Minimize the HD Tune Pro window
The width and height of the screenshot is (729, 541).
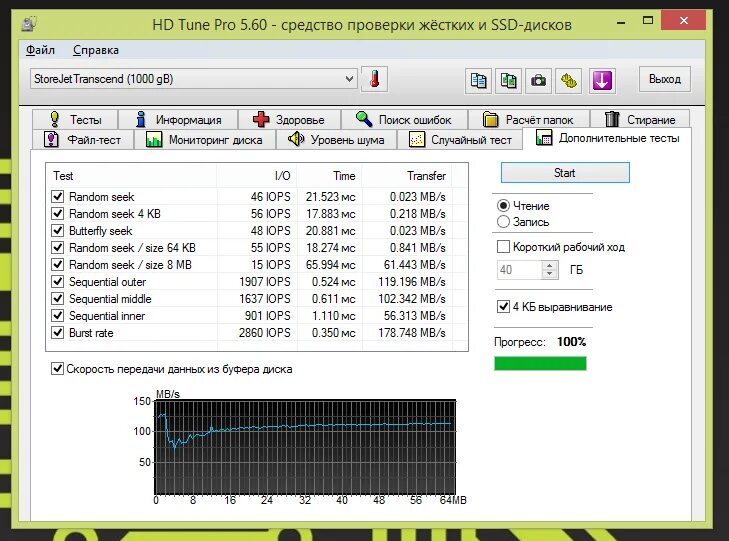pos(621,21)
